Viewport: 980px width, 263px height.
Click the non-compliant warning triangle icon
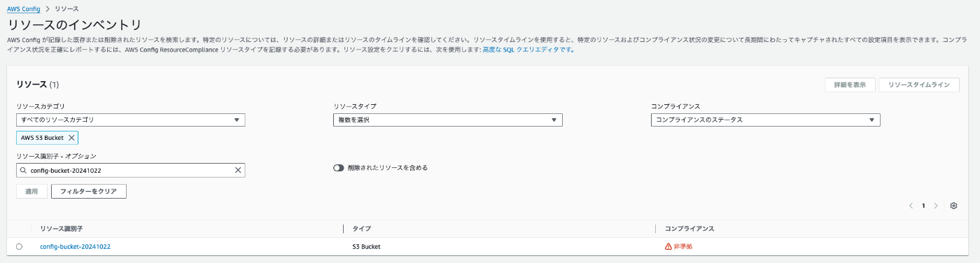coord(668,246)
